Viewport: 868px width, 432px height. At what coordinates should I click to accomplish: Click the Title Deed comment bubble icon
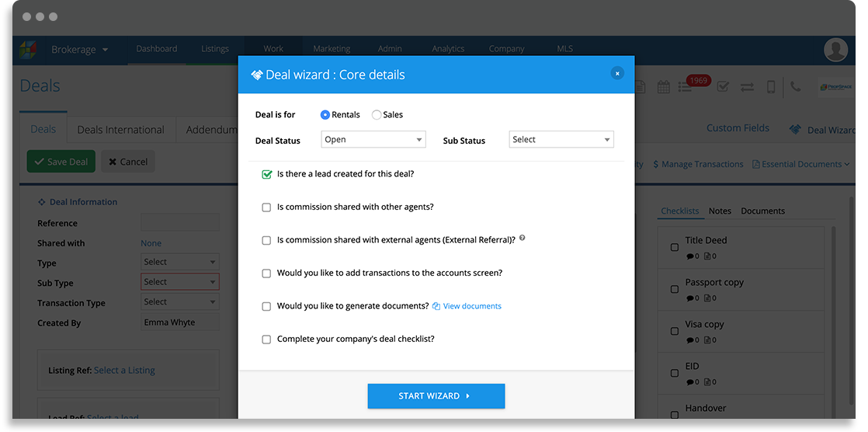coord(689,256)
